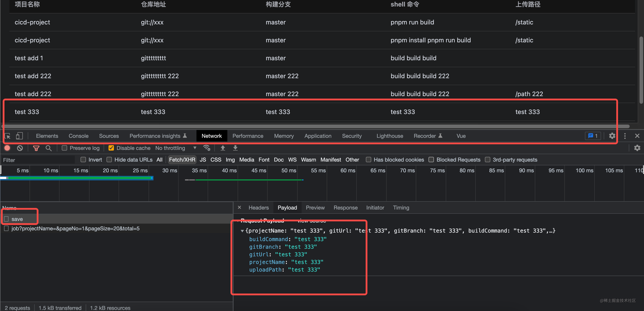Close the DevTools panel

(637, 136)
